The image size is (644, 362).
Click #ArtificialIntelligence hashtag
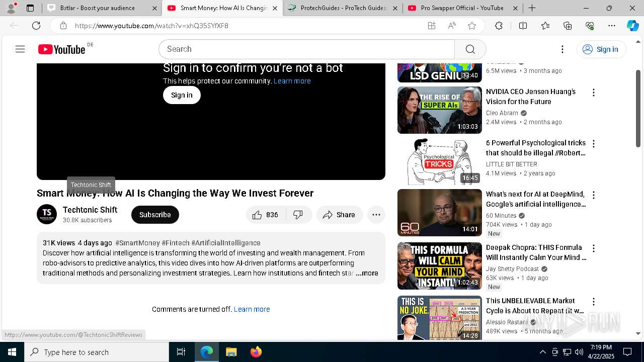[226, 243]
